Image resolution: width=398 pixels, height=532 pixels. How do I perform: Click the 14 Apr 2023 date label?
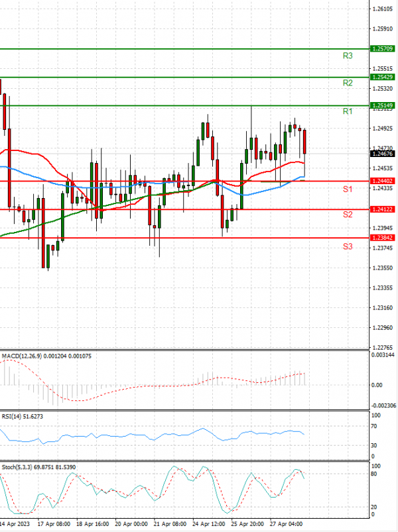(x=15, y=523)
